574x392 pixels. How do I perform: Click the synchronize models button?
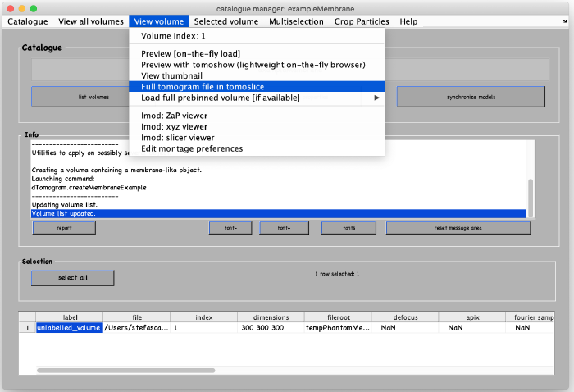tap(471, 97)
